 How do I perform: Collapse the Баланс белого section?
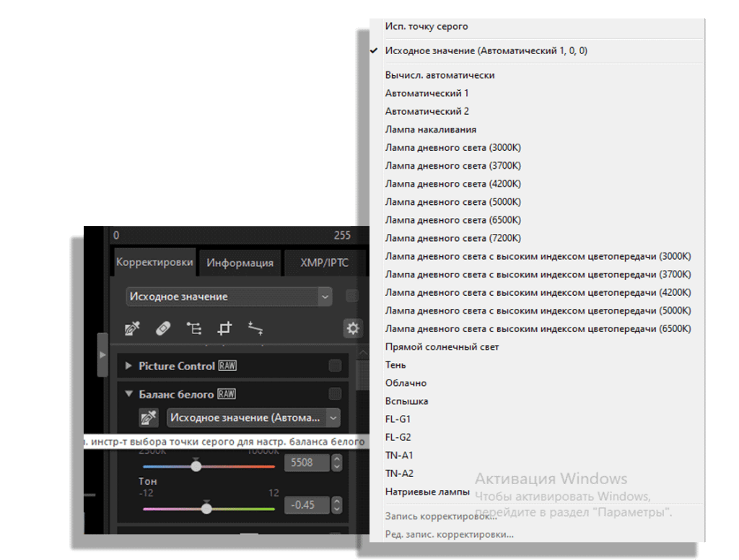(x=128, y=393)
